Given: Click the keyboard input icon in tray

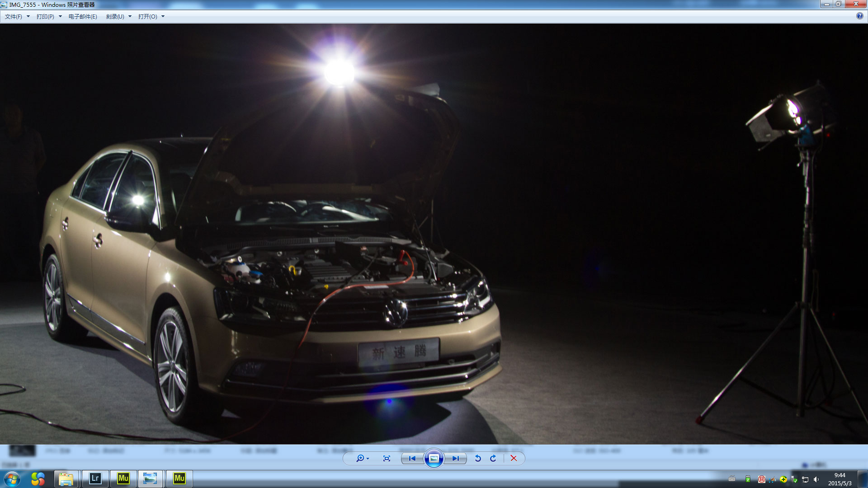Looking at the screenshot, I should [732, 479].
